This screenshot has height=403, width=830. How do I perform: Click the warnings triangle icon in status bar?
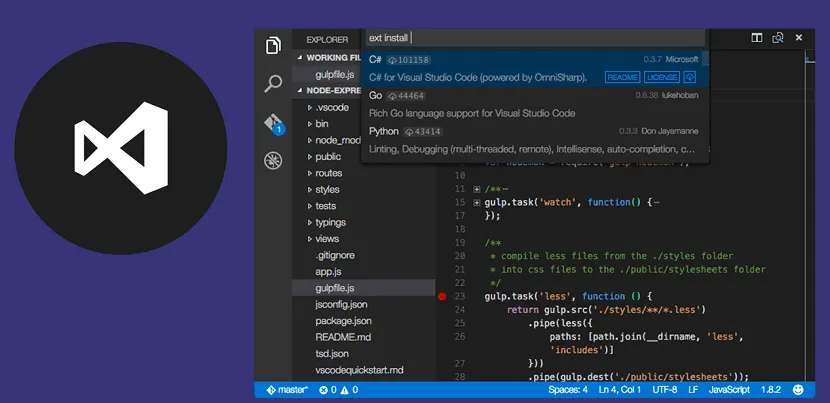point(344,390)
